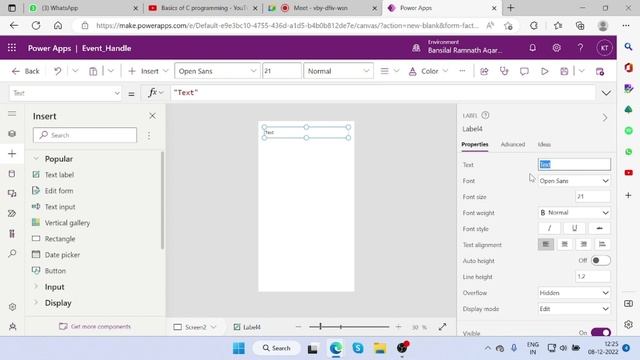The height and width of the screenshot is (360, 640).
Task: Open the Open Sans font dropdown in toolbar
Action: 217,71
